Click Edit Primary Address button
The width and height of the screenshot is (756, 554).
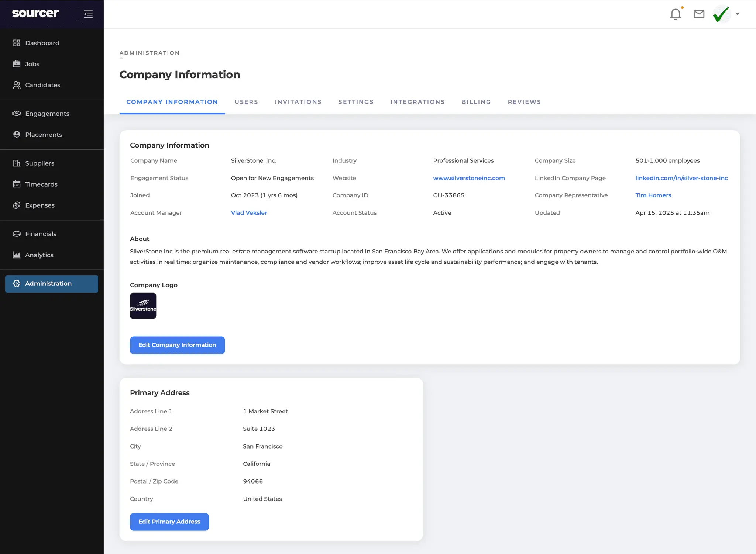point(169,522)
